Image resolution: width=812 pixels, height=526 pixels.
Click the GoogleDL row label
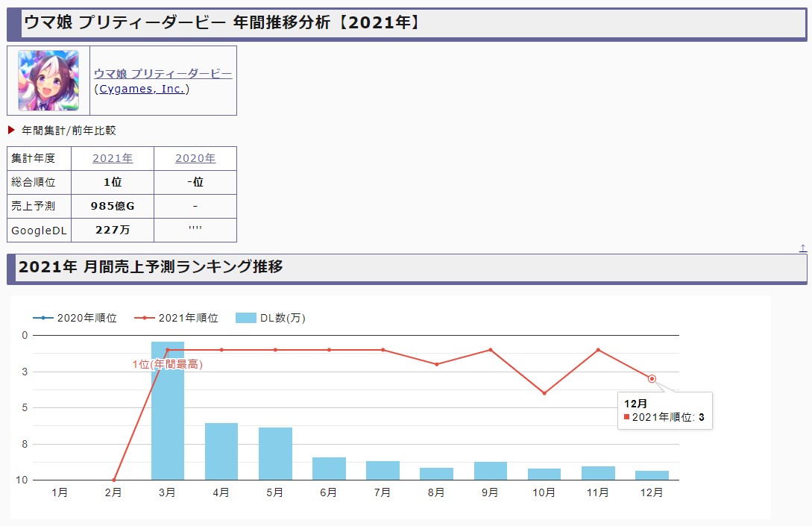pyautogui.click(x=39, y=230)
